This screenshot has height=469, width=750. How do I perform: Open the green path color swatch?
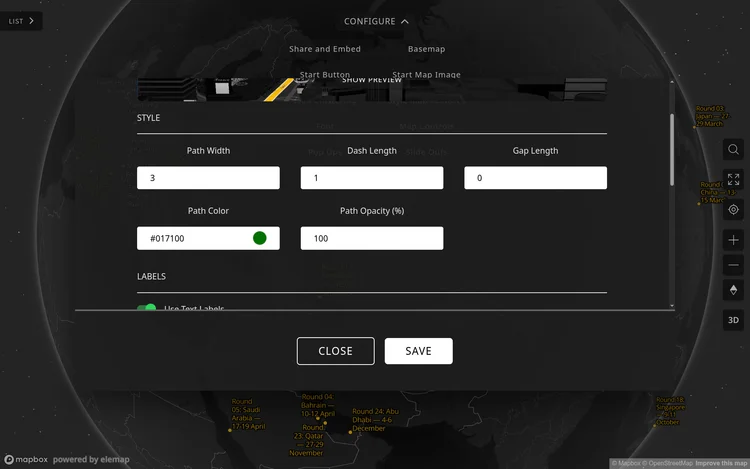coord(260,238)
